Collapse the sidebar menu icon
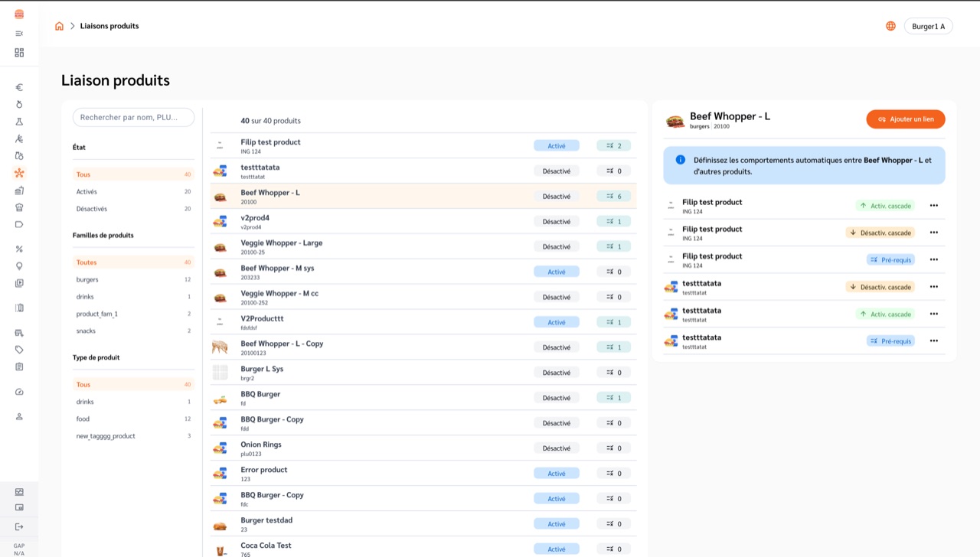The height and width of the screenshot is (557, 980). [19, 34]
